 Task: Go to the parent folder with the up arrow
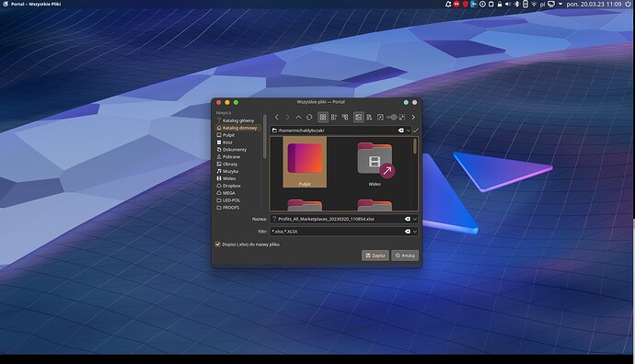click(x=298, y=118)
